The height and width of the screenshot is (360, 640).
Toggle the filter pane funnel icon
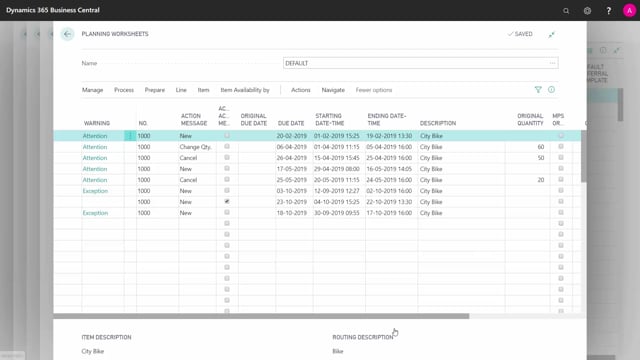(538, 89)
